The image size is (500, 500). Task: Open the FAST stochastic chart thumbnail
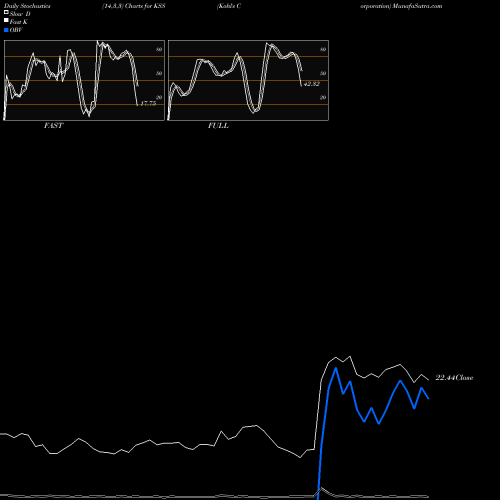pos(84,80)
